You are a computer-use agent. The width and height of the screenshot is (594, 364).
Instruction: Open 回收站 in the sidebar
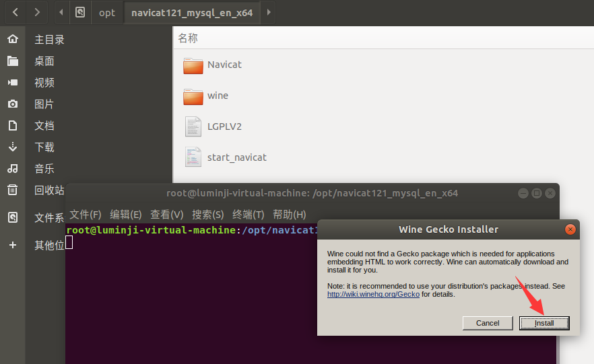coord(49,190)
